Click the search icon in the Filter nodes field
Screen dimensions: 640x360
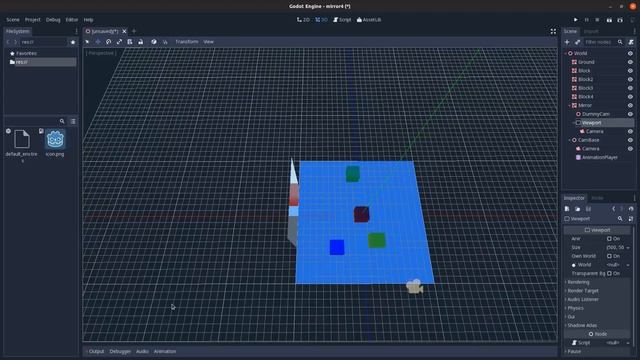point(620,42)
